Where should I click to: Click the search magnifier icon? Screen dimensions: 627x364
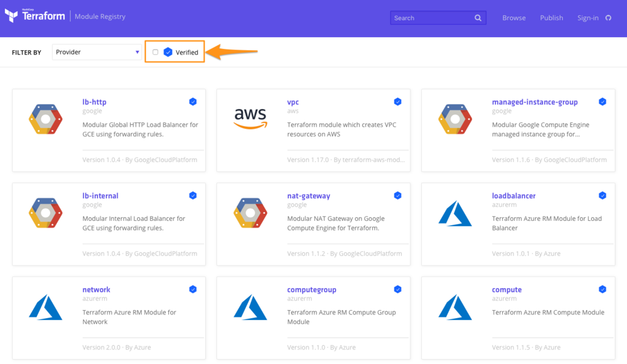click(x=478, y=18)
